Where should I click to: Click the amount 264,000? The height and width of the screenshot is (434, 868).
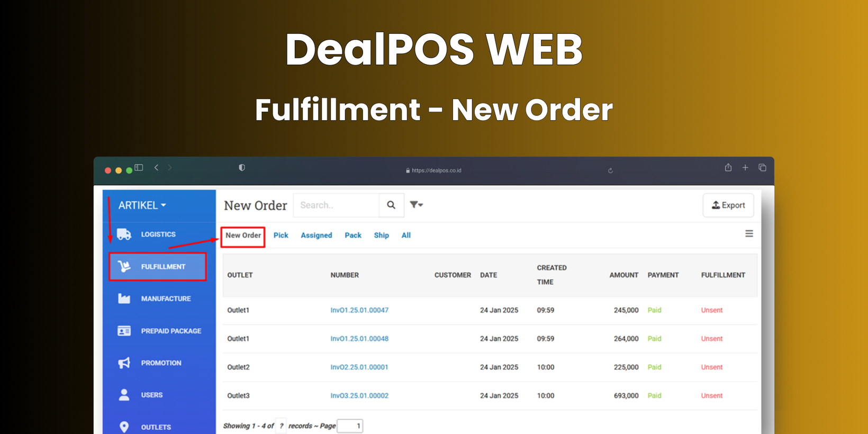[626, 339]
